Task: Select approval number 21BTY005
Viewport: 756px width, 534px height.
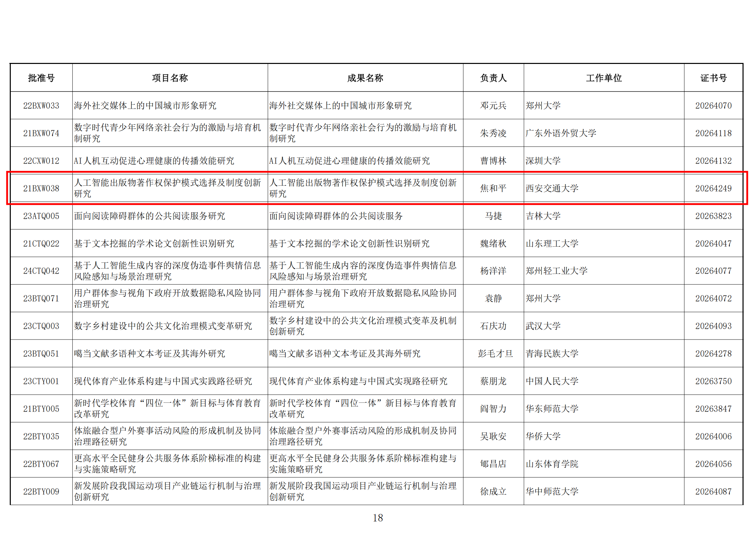Action: pyautogui.click(x=41, y=409)
